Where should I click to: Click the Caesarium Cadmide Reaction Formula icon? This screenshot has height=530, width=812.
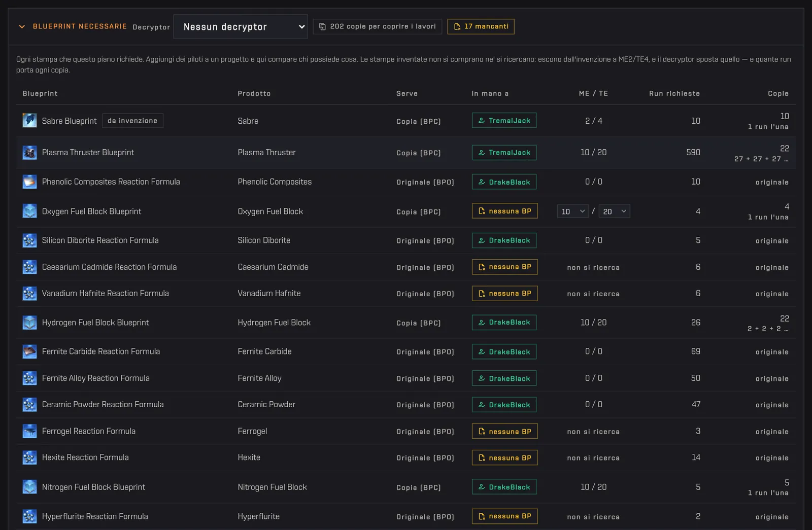29,267
